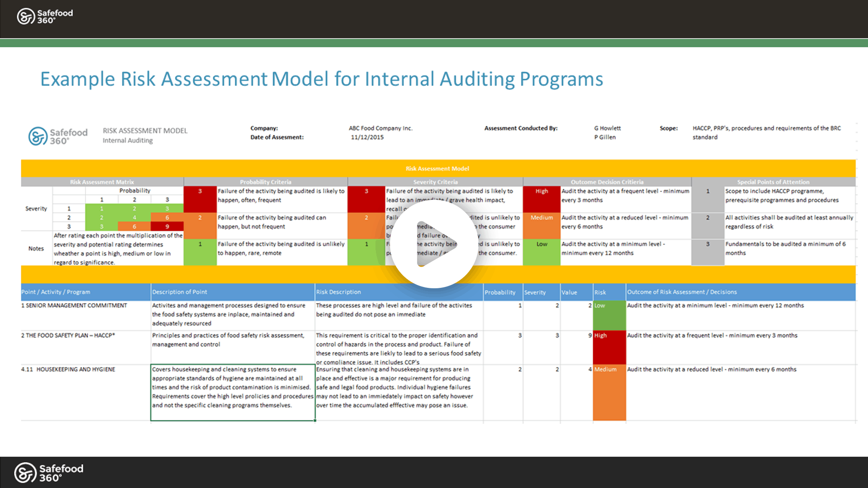Click Safefood 360 logo in bottom footer
The image size is (868, 488).
[x=48, y=473]
